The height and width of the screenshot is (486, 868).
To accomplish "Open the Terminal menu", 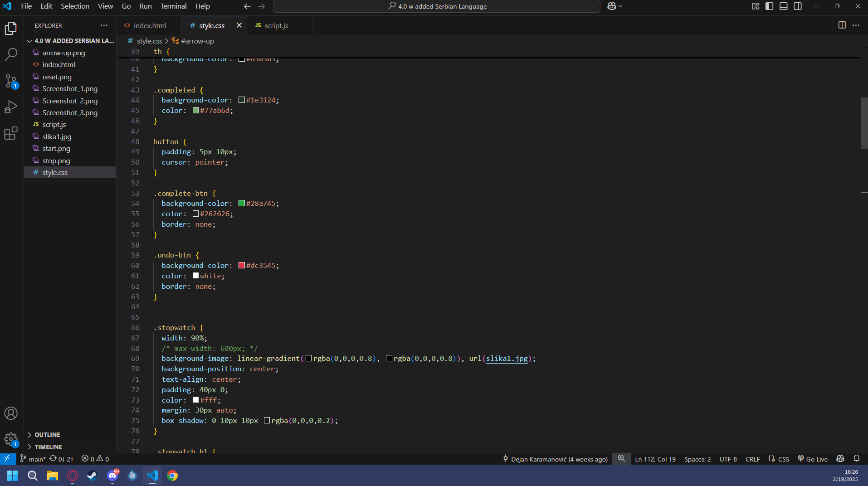I will click(x=173, y=6).
